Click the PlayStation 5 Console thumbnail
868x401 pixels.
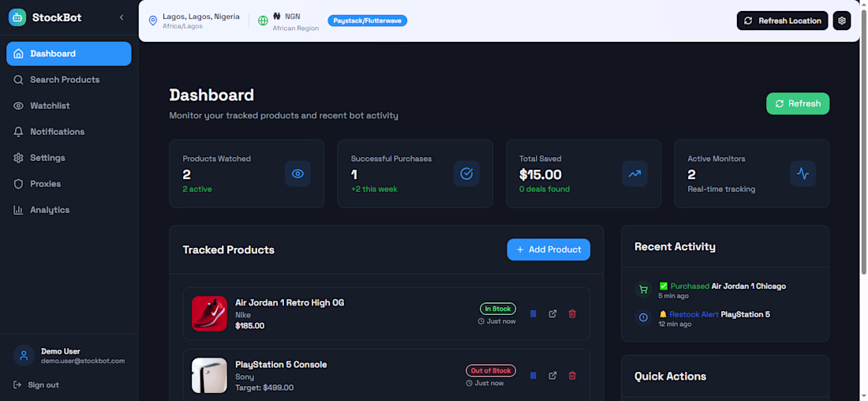point(209,376)
